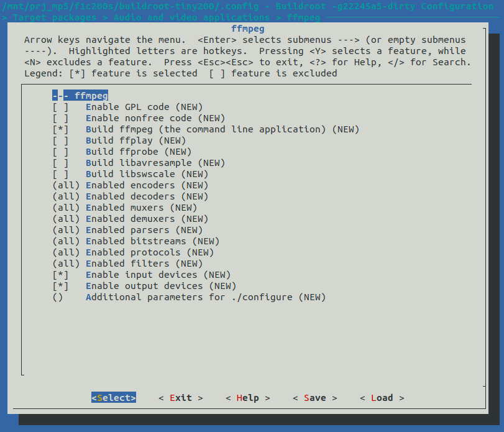Open Additional parameters for ./configure field

pos(189,297)
